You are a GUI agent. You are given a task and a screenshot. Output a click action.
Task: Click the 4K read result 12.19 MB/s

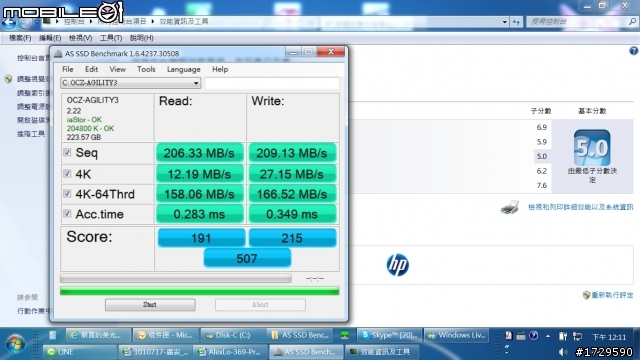point(200,174)
